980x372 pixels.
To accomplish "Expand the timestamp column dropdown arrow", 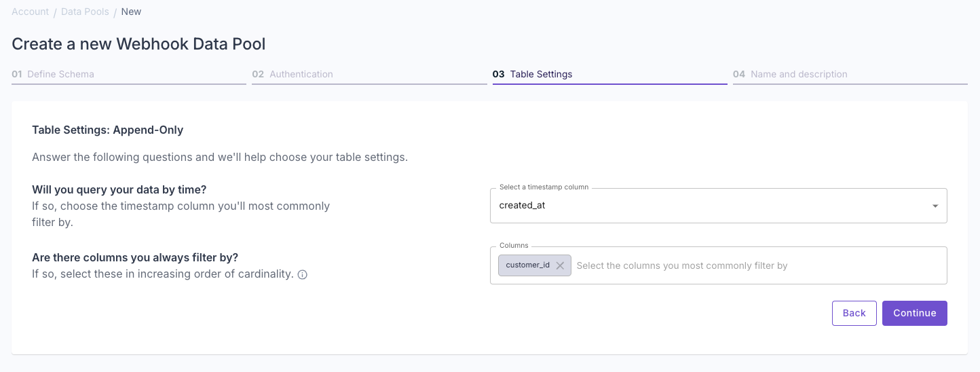I will pos(935,206).
